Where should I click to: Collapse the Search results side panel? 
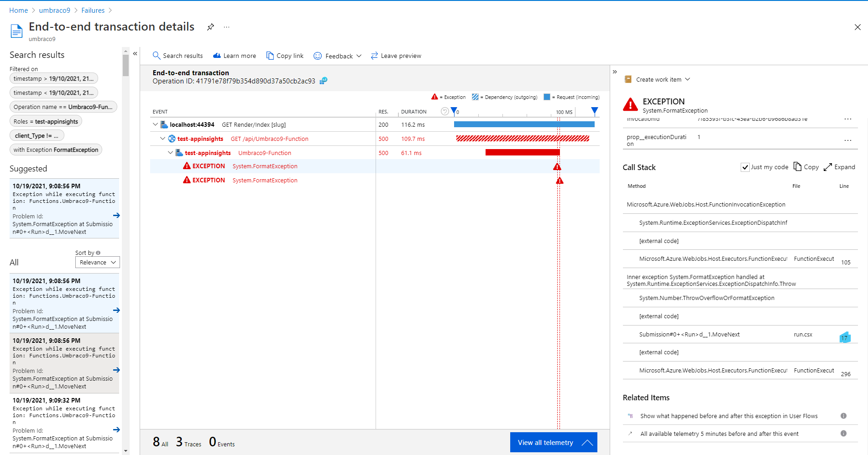[135, 54]
